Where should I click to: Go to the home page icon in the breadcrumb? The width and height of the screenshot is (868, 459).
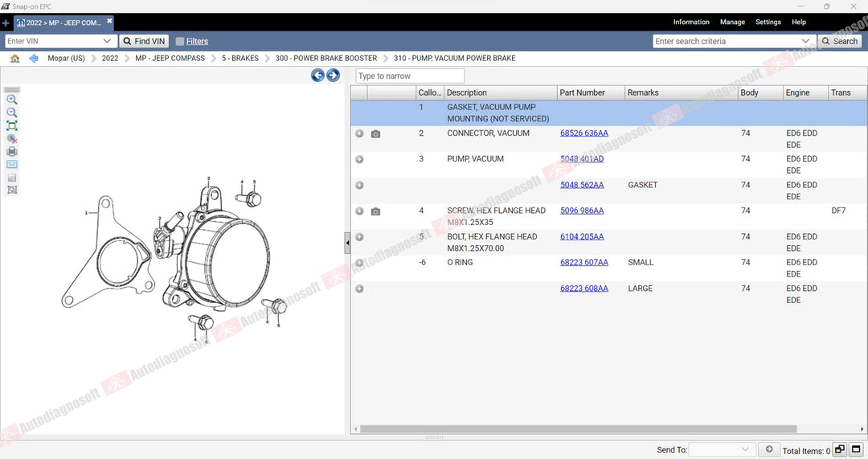click(x=15, y=58)
